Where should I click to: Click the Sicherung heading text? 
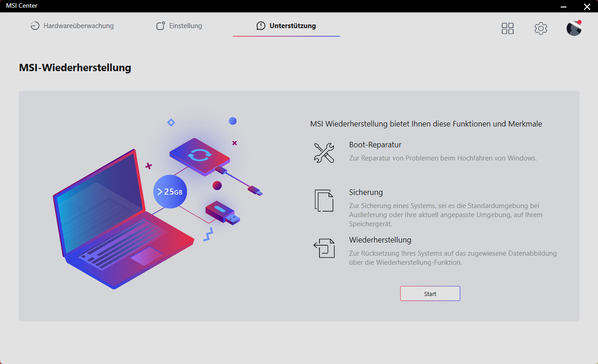point(366,192)
